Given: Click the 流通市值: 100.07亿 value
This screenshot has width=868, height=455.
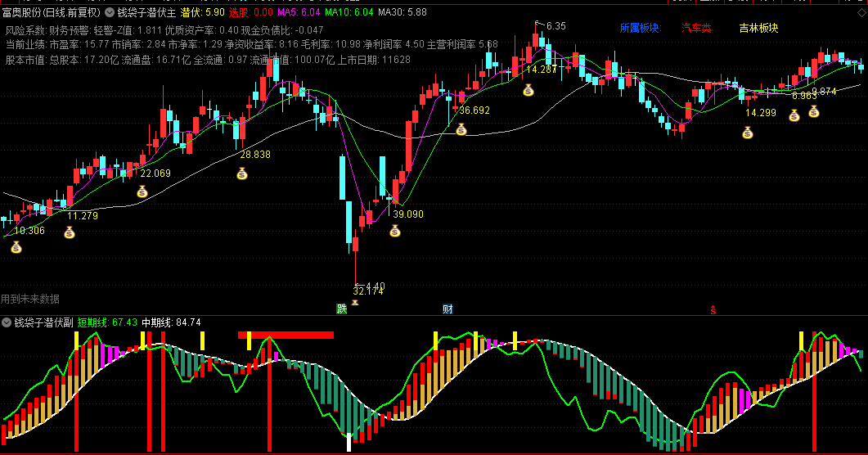Looking at the screenshot, I should [x=292, y=60].
